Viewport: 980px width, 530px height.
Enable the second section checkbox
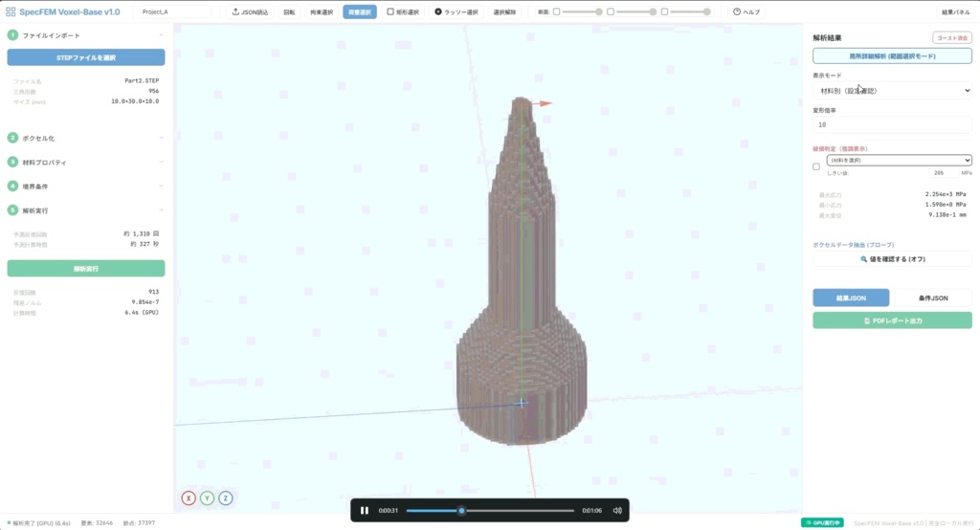tap(611, 11)
